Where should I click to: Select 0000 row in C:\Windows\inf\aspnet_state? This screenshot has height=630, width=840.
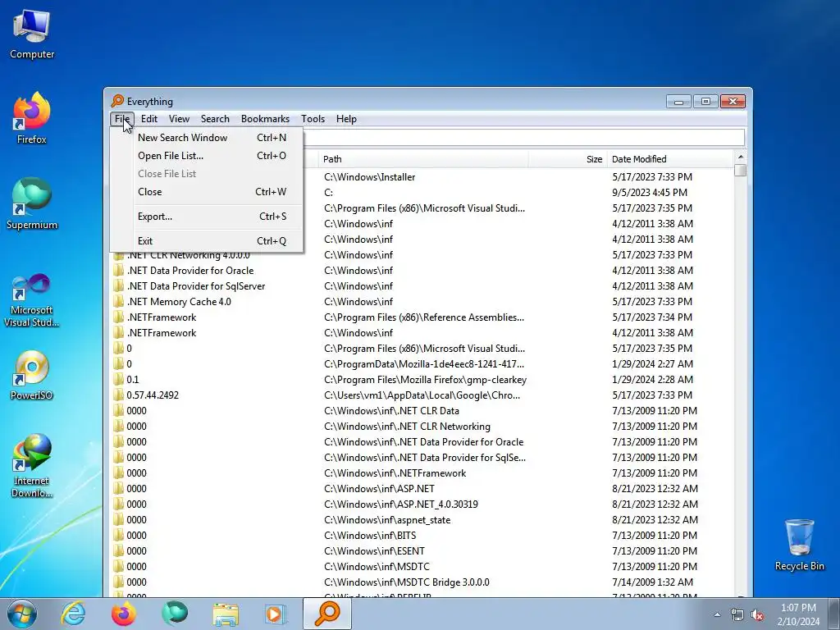[422, 519]
